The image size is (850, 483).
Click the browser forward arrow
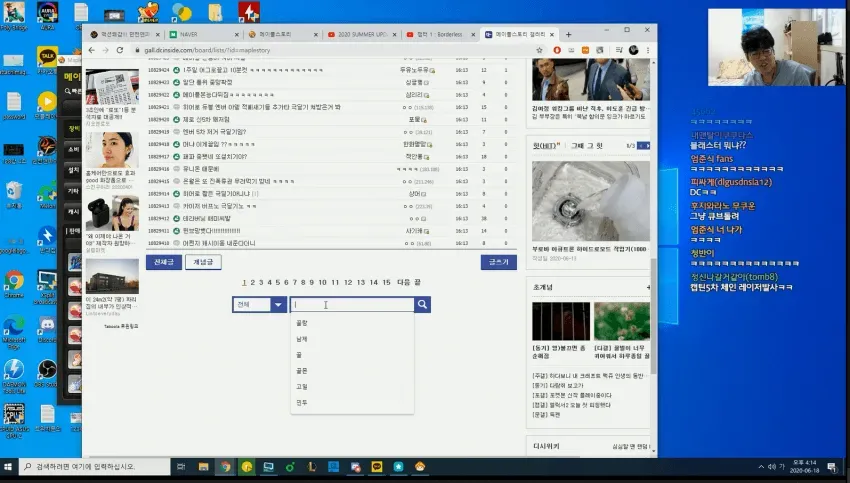point(105,50)
